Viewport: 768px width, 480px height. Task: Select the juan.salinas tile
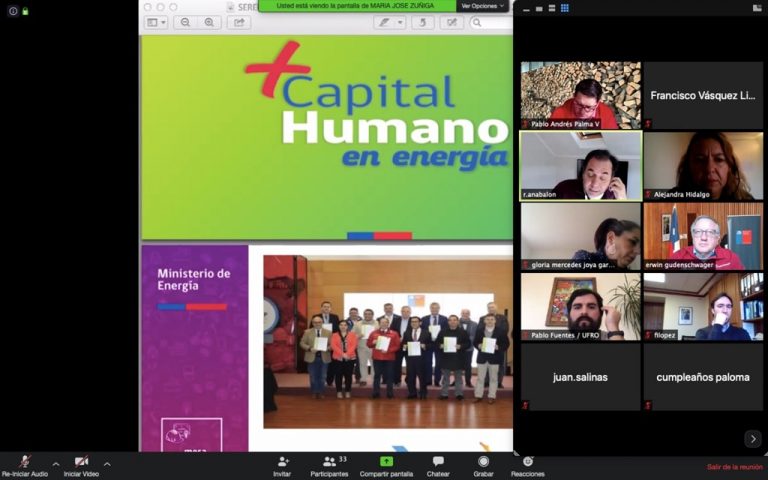pyautogui.click(x=580, y=377)
